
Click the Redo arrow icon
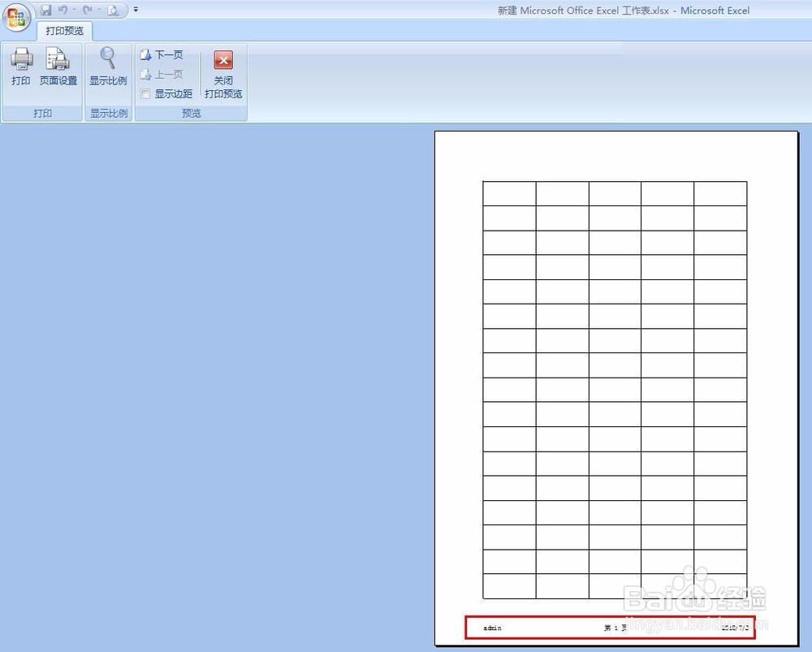(x=88, y=10)
